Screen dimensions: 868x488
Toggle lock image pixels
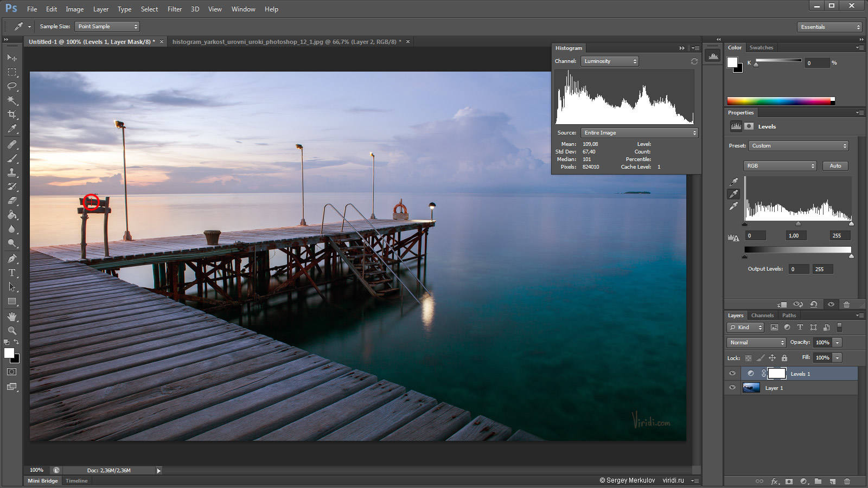pyautogui.click(x=761, y=358)
